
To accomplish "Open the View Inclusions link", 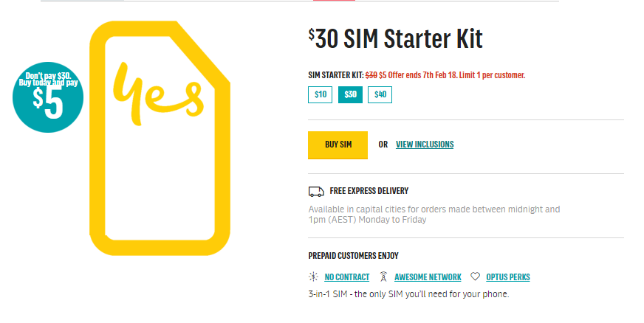I will click(x=425, y=145).
